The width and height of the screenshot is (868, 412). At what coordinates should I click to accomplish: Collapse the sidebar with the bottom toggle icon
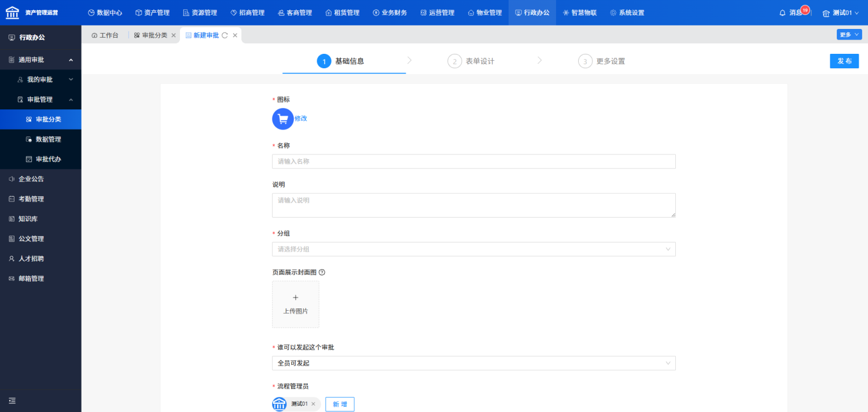tap(12, 400)
